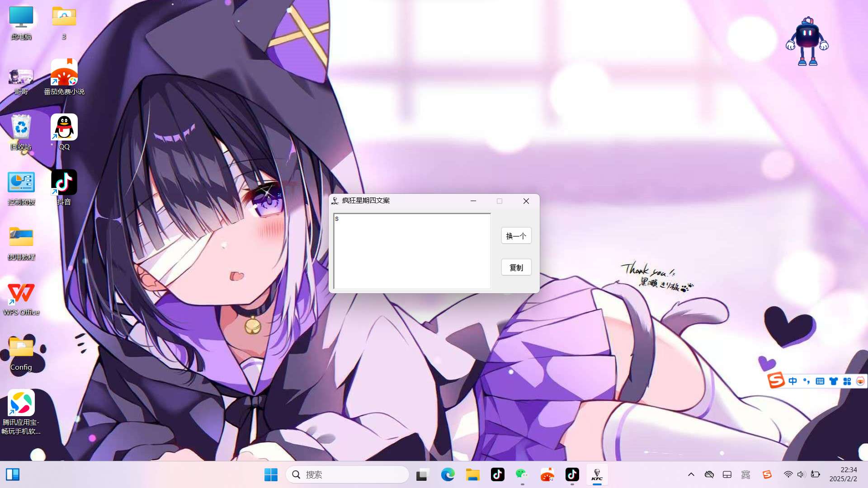Open 使用教程 folder icon
The width and height of the screenshot is (868, 488).
pos(21,243)
